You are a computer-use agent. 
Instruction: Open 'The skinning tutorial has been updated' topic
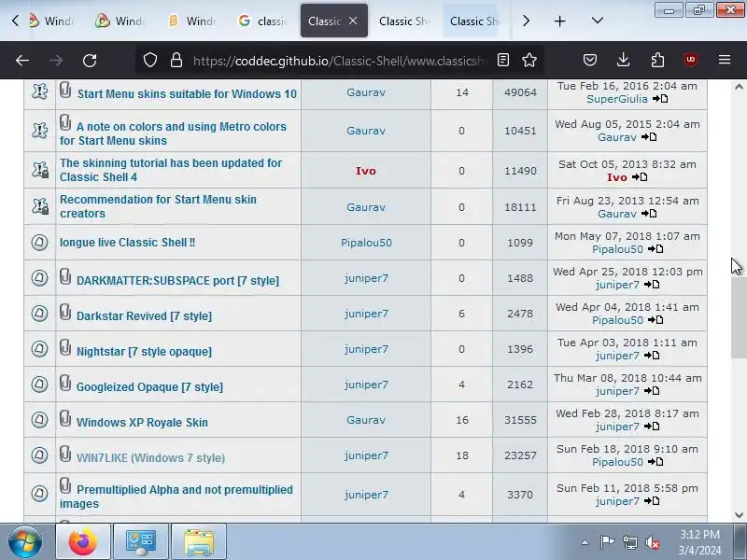pyautogui.click(x=171, y=170)
